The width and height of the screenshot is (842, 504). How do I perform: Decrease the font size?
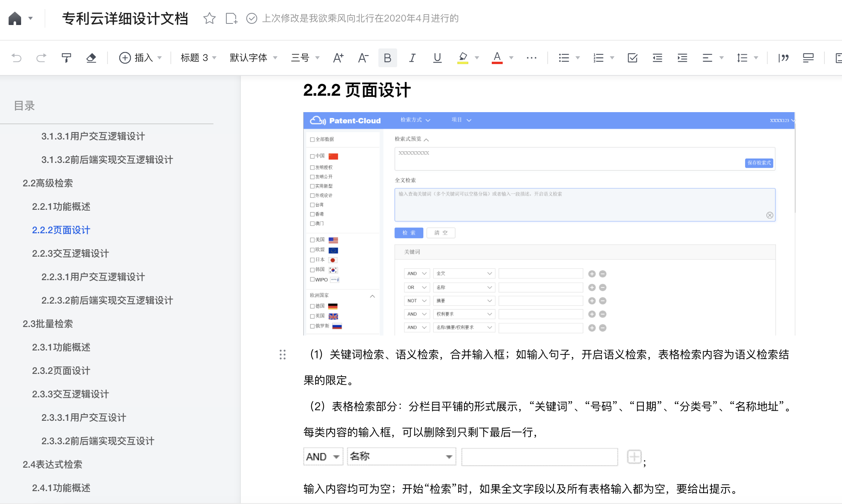363,58
